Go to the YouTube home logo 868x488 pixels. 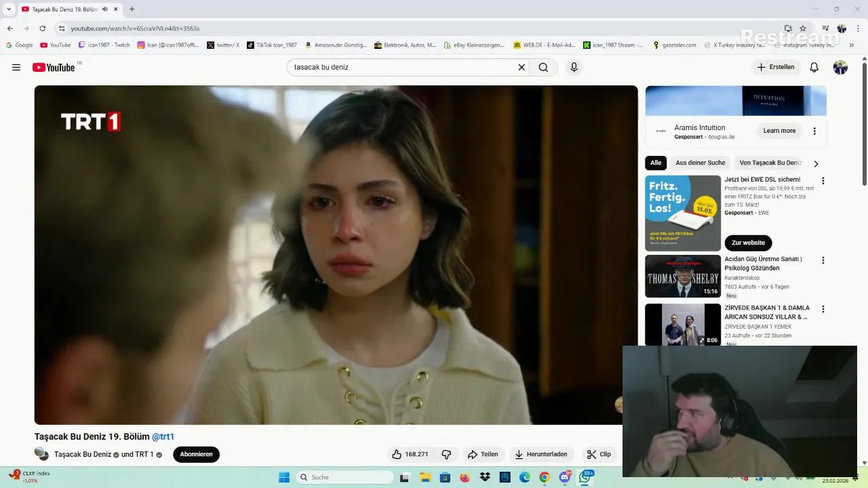coord(53,67)
